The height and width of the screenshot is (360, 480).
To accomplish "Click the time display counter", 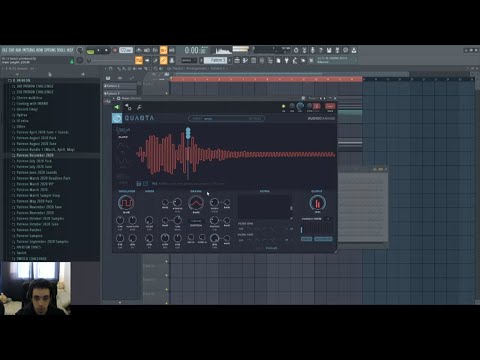I will (x=196, y=50).
